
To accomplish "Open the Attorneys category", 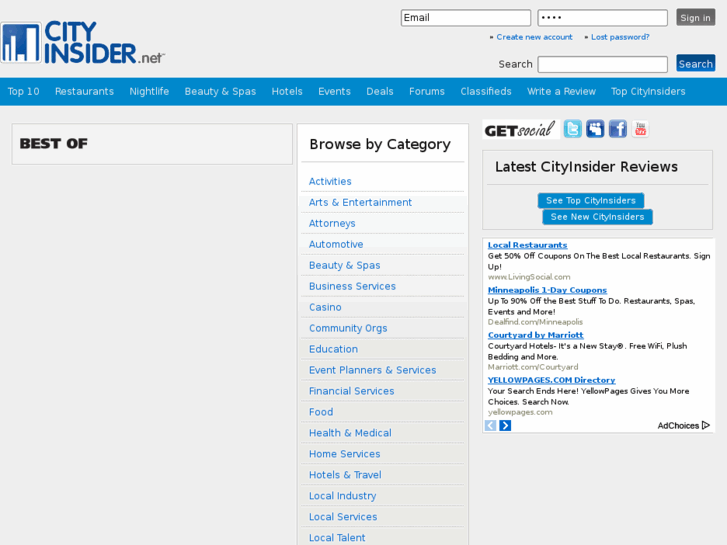I will click(x=332, y=224).
